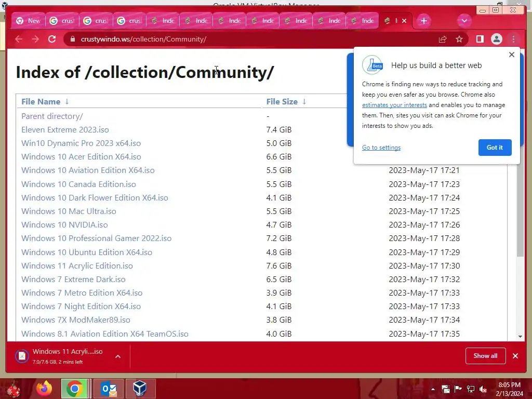
Task: Open Windows 7 Metro Edition X64.iso
Action: (82, 293)
